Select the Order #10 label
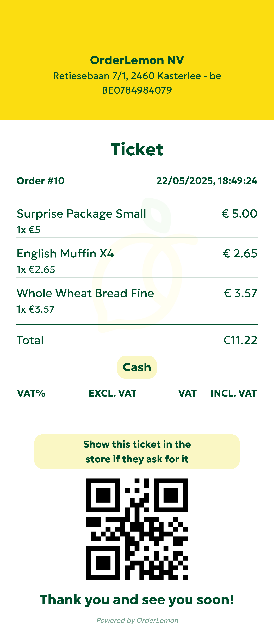Screen dimensions: 274x644 click(x=40, y=180)
